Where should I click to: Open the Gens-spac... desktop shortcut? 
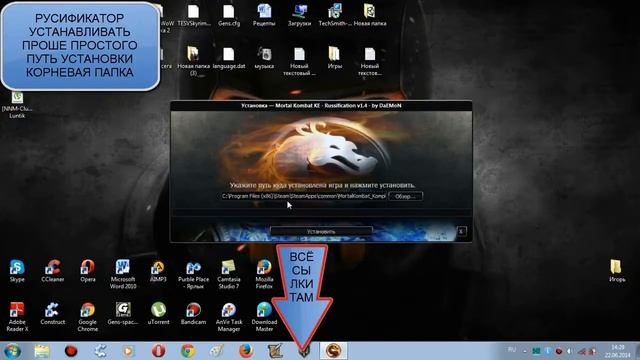click(123, 313)
